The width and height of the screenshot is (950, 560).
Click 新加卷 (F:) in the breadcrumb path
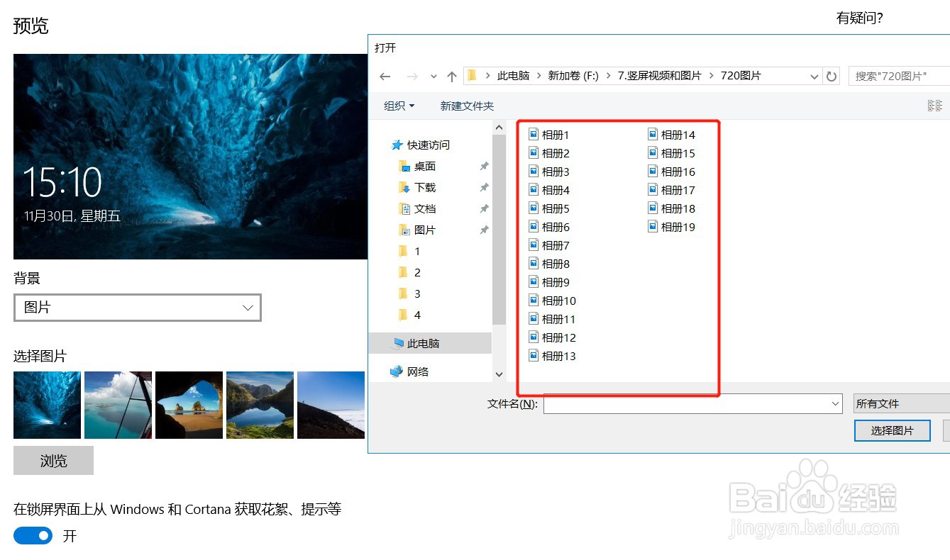573,75
